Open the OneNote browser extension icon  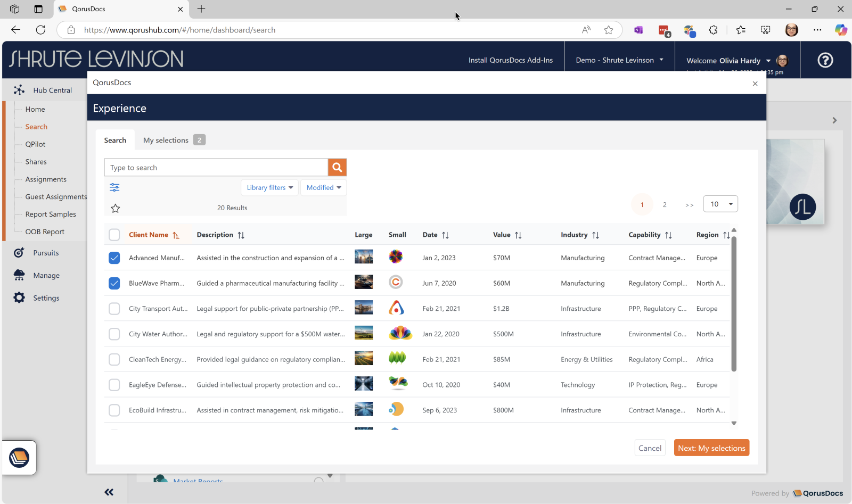click(638, 30)
